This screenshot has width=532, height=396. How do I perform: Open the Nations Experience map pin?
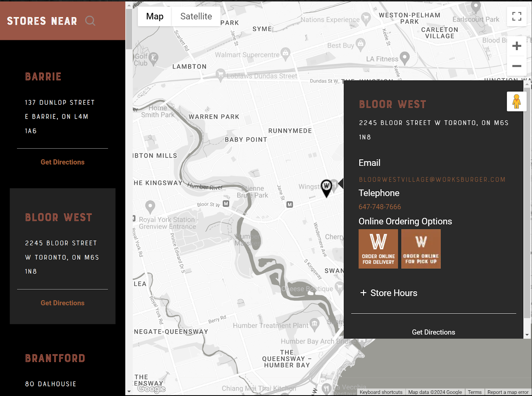click(366, 19)
